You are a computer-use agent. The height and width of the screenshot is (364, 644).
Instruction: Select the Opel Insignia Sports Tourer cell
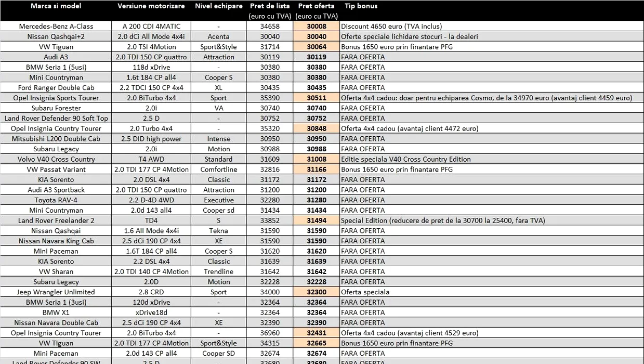56,98
